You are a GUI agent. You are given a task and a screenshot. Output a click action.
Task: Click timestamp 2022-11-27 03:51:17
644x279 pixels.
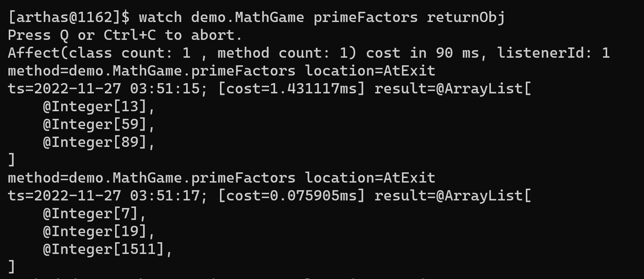(104, 196)
